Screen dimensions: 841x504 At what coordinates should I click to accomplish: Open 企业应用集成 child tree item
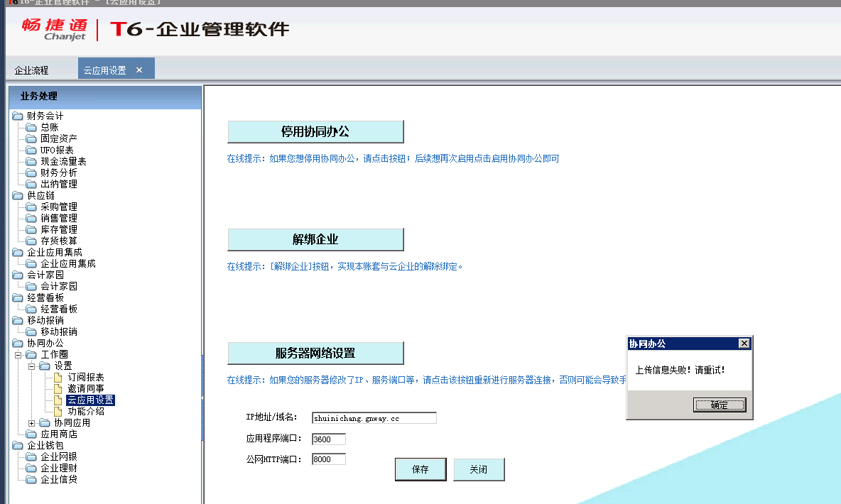[68, 264]
